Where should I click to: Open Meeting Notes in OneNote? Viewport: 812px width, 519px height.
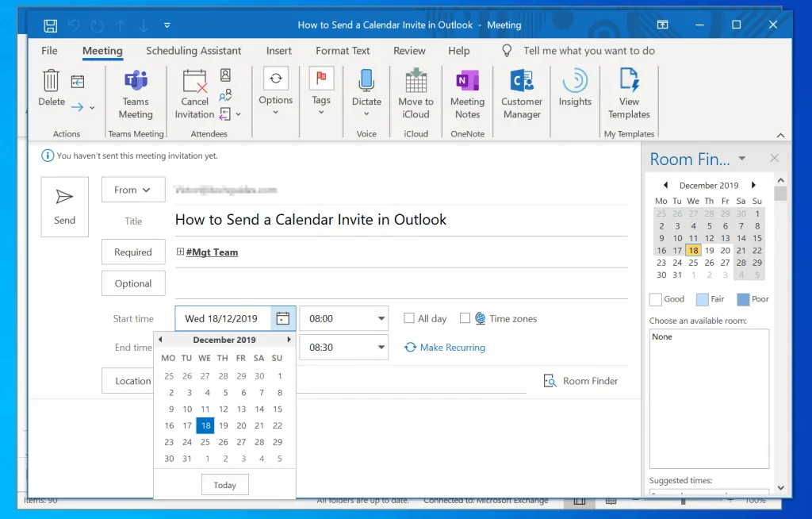tap(467, 82)
